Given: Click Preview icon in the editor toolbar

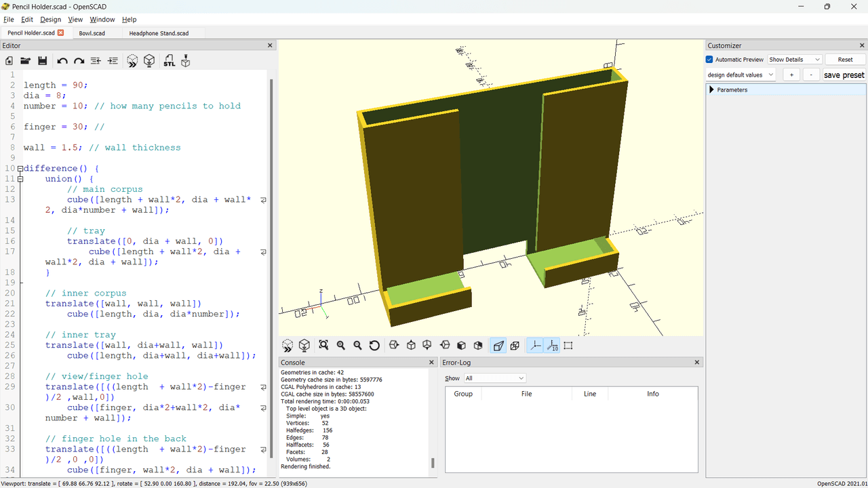Looking at the screenshot, I should (132, 61).
